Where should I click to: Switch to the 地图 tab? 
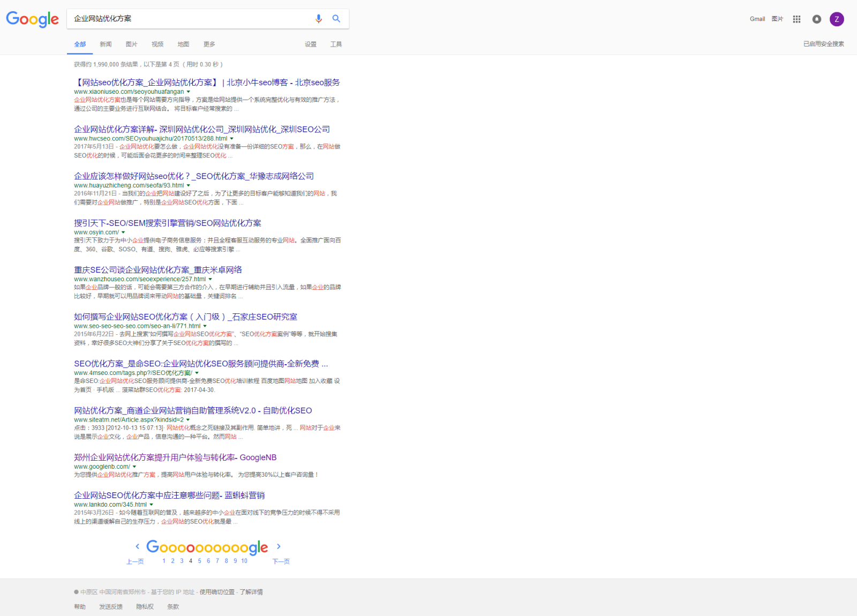tap(183, 44)
